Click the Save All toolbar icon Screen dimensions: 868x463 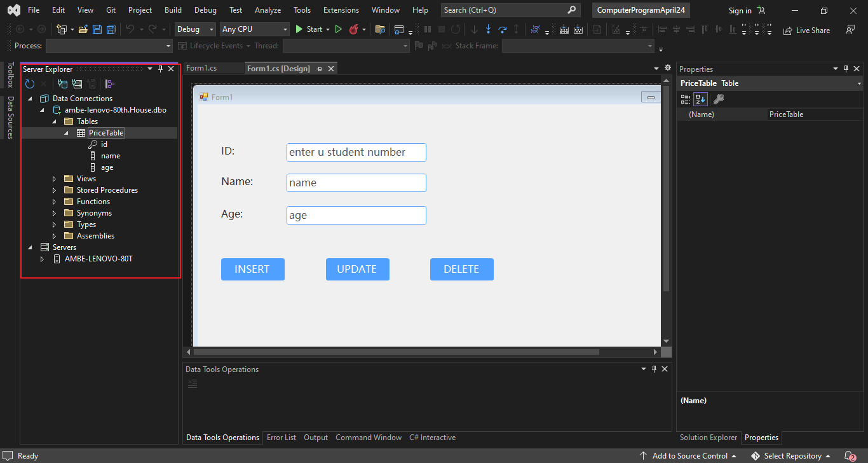[x=111, y=29]
